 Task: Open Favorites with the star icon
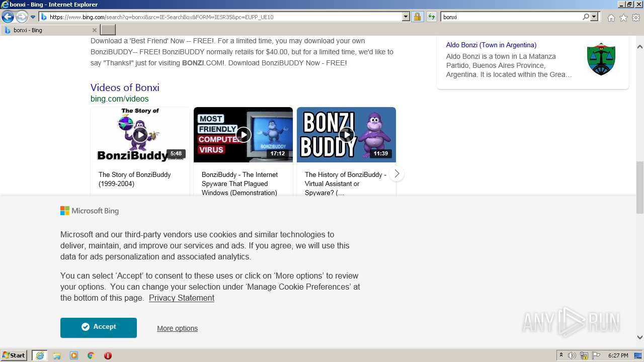tap(623, 18)
